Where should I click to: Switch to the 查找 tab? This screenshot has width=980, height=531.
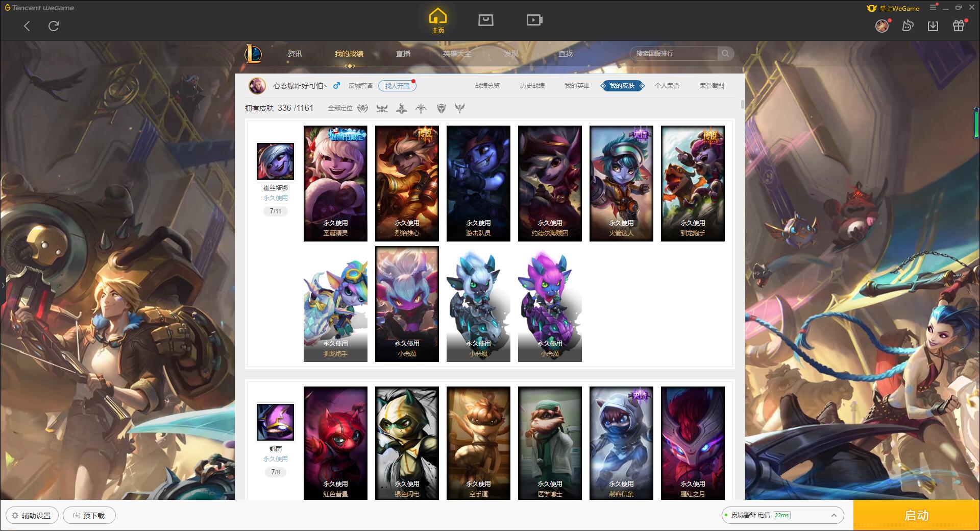[x=566, y=54]
